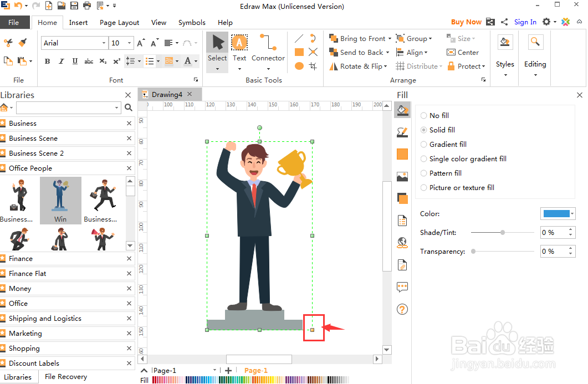Select the crop tool
The image size is (588, 384).
point(313,66)
